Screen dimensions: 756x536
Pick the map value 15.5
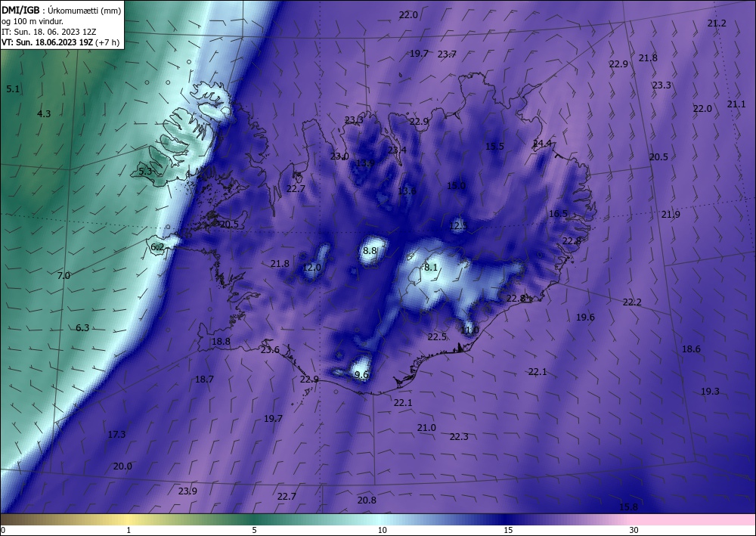point(494,147)
